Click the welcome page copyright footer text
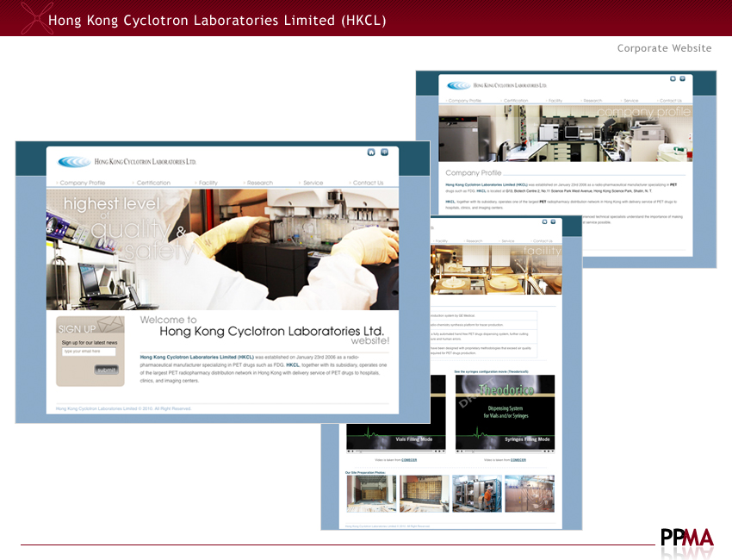The image size is (732, 560). click(x=123, y=408)
